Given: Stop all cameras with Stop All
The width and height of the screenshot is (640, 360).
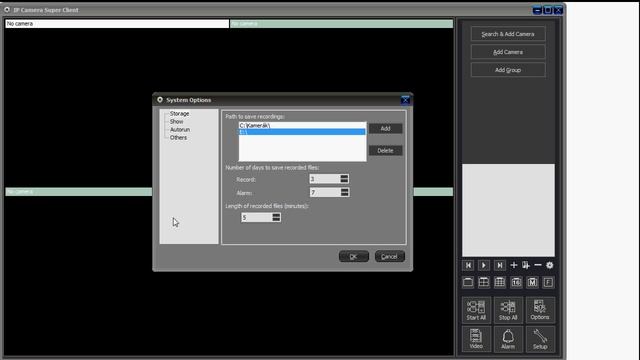Looking at the screenshot, I should [x=508, y=310].
